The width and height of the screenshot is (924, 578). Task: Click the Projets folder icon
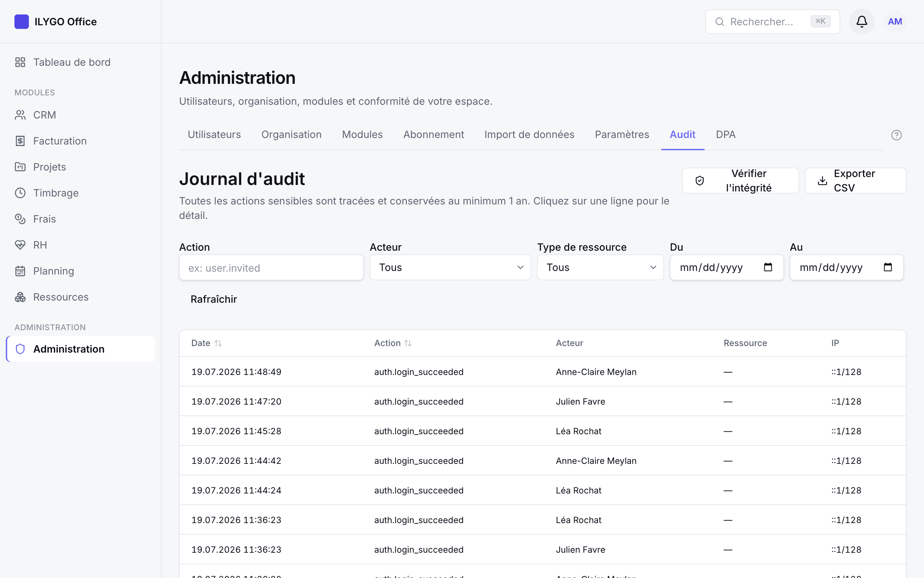click(x=20, y=167)
